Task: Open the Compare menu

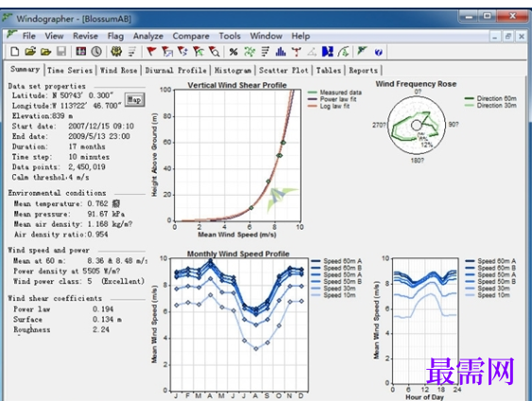Action: point(191,36)
